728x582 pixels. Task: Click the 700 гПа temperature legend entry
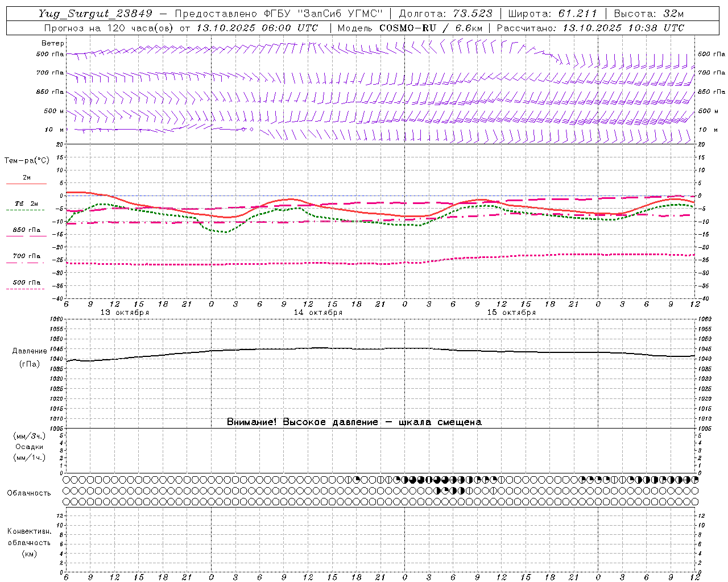pyautogui.click(x=26, y=256)
